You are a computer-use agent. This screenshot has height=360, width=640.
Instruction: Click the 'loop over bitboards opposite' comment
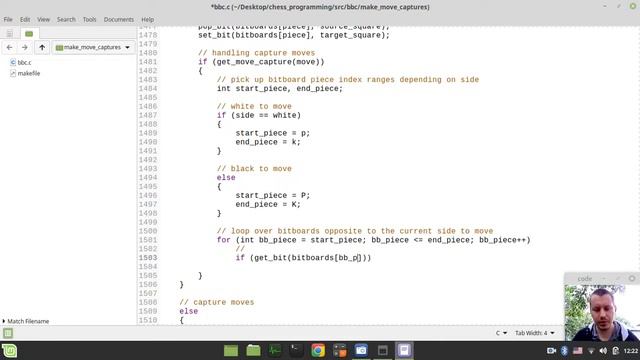pos(355,231)
